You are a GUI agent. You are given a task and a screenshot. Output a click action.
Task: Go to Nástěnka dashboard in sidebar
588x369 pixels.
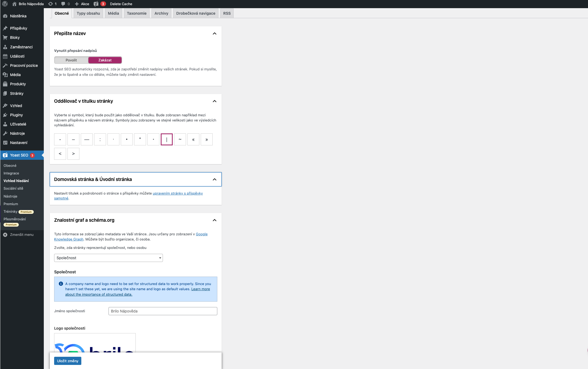(18, 16)
